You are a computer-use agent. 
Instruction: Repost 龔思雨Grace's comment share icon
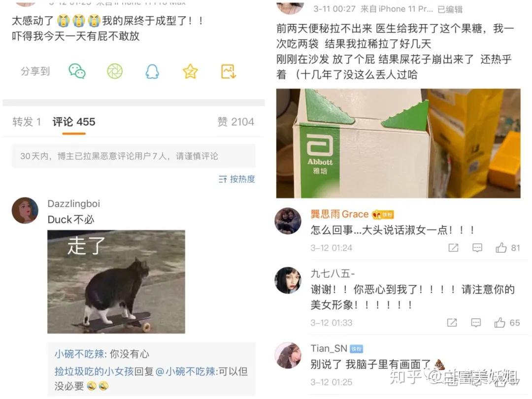[x=453, y=248]
